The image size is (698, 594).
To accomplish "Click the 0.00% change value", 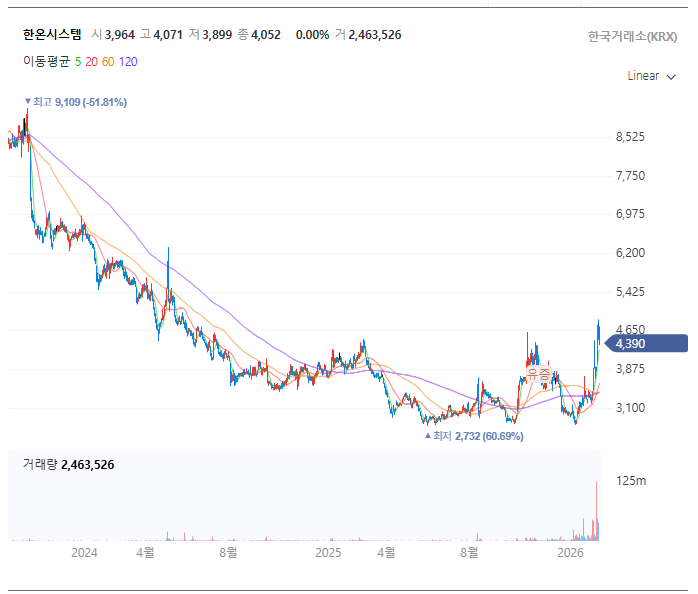I will coord(312,35).
